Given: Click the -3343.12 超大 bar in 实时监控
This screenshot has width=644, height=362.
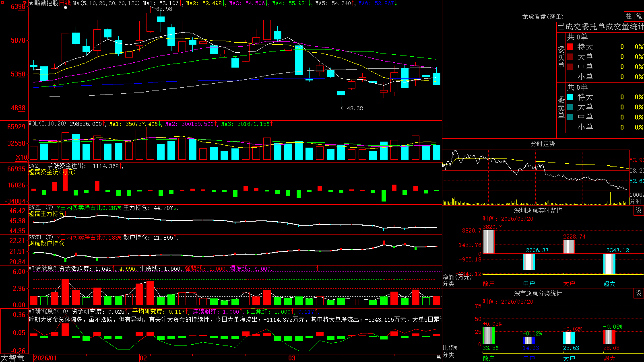Looking at the screenshot, I should coord(609,264).
